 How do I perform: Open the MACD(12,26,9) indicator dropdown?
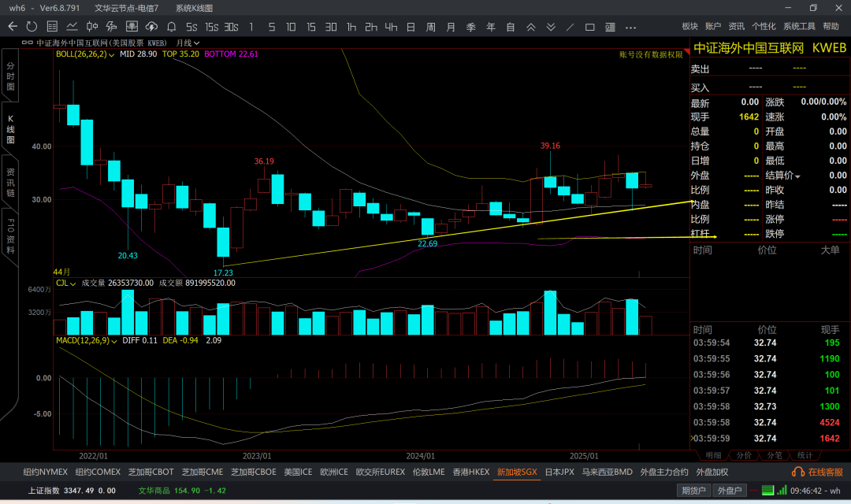pyautogui.click(x=87, y=341)
